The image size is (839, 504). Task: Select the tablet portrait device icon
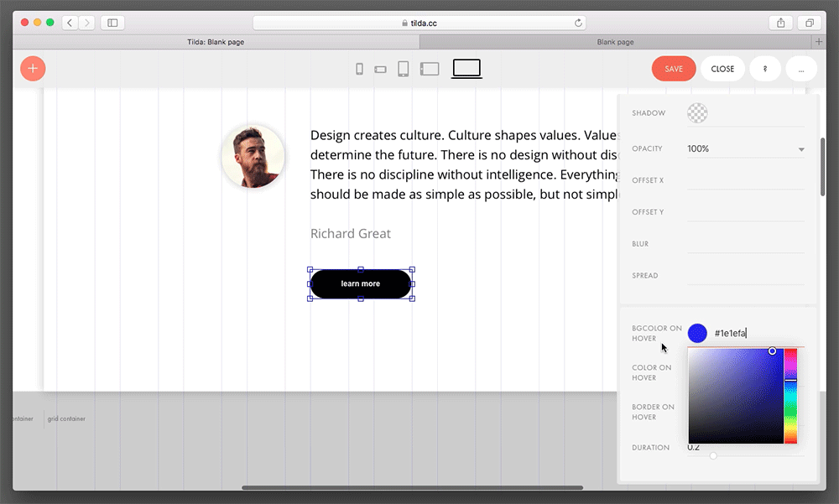coord(404,69)
